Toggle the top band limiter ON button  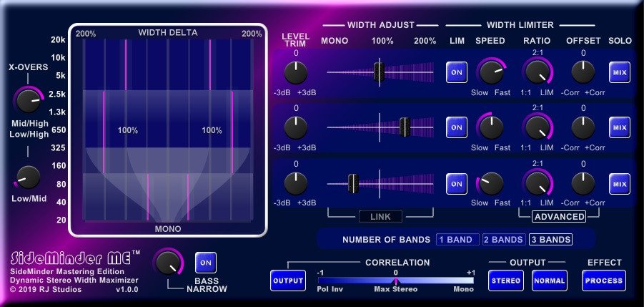457,72
